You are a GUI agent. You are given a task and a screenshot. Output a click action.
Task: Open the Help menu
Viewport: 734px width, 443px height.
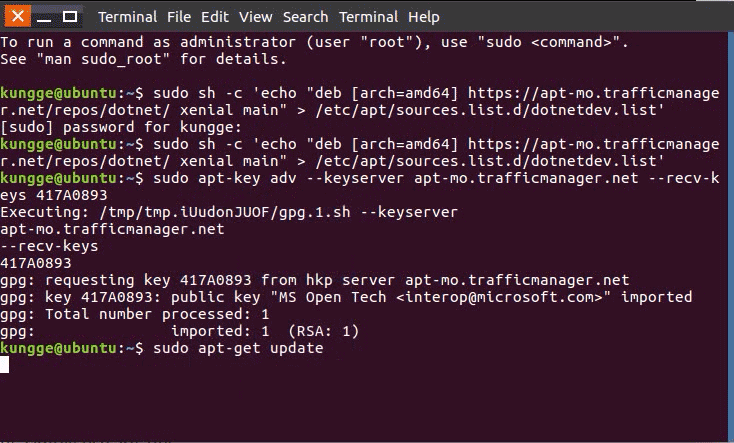pos(424,17)
